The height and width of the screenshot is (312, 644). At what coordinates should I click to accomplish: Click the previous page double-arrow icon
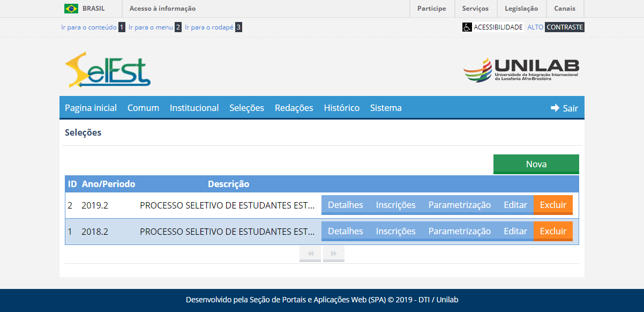click(310, 254)
